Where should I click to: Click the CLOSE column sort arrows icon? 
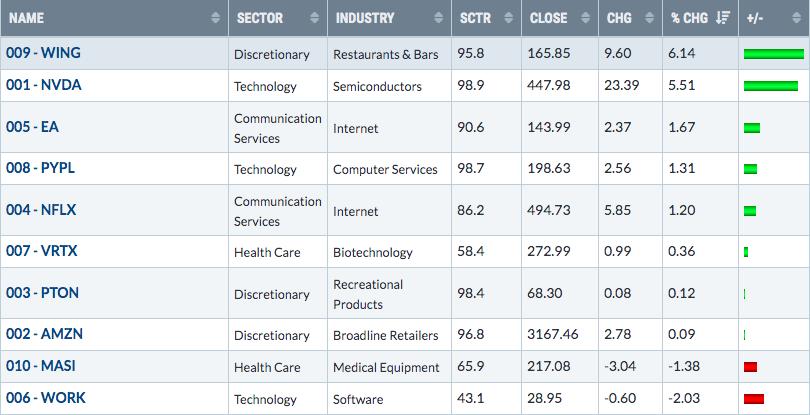click(x=585, y=18)
